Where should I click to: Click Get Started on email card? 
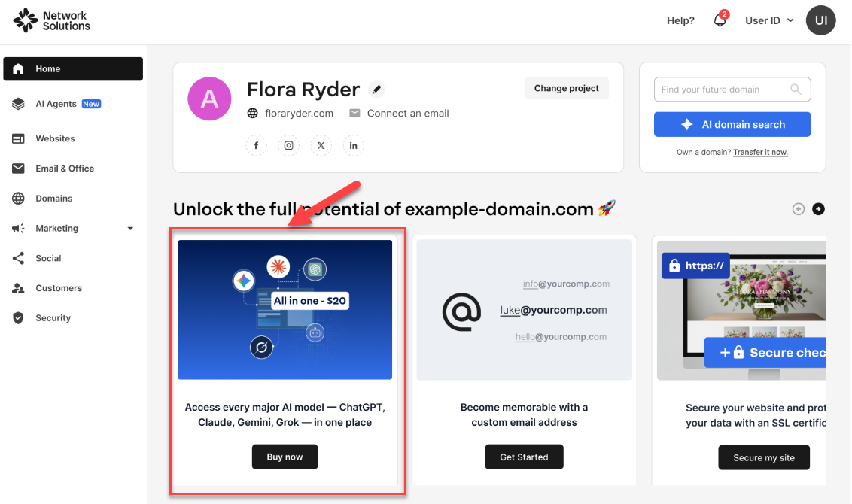(524, 457)
